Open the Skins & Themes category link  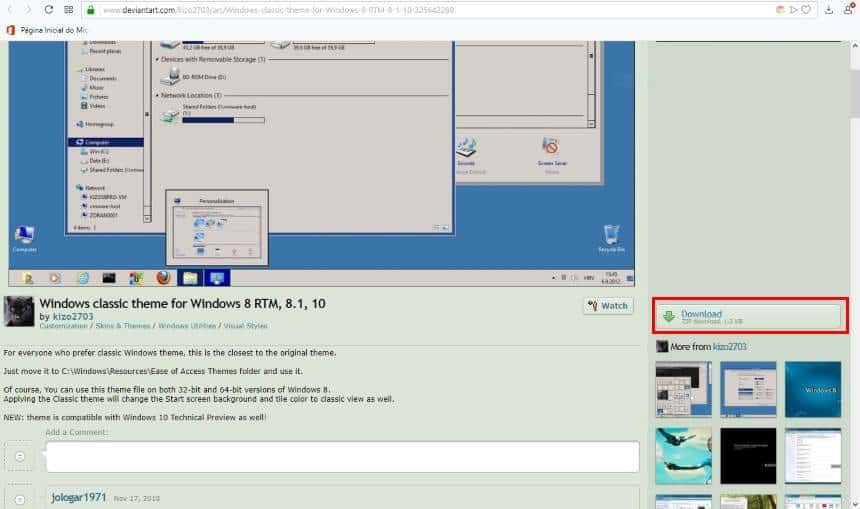click(x=123, y=326)
